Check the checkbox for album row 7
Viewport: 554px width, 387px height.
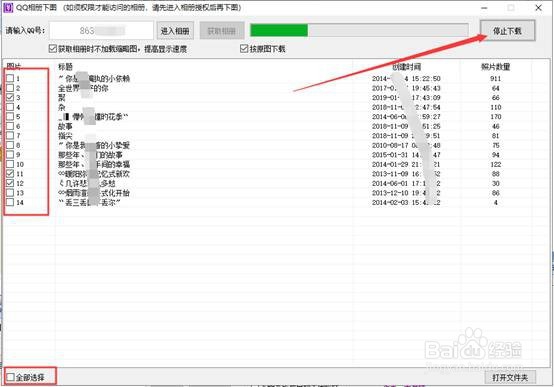pos(10,135)
